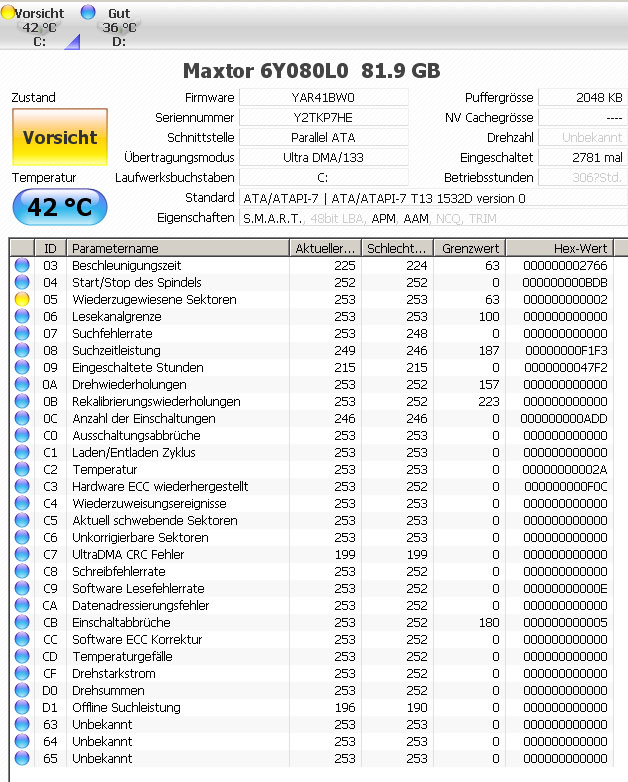
Task: Click the Aktueller column header
Action: pyautogui.click(x=325, y=248)
